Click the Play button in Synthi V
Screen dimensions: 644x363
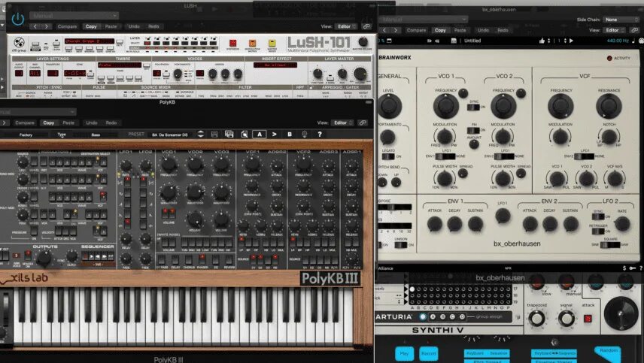404,353
